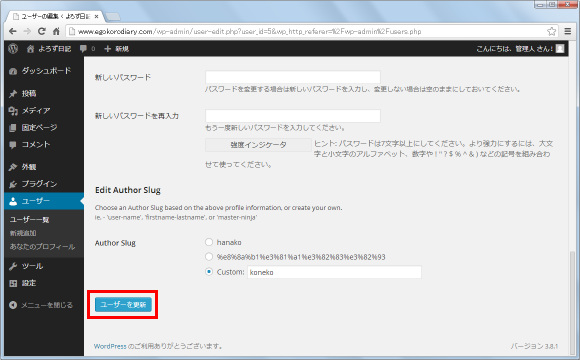Screen dimensions: 580x360
Task: Click the 新しいパスワードを再入力 field
Action: point(293,116)
